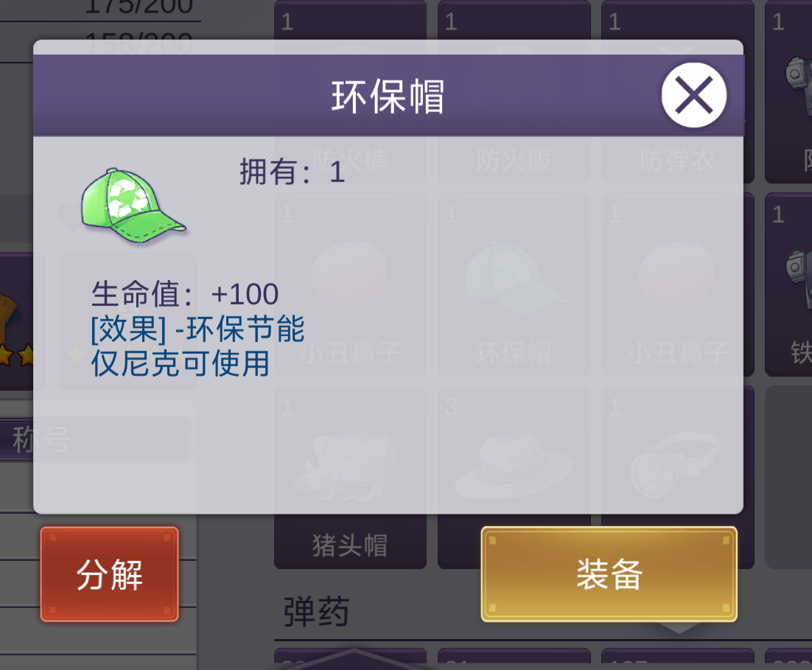Tap the 生命值: +100 stat line
The width and height of the screenshot is (812, 670).
pyautogui.click(x=185, y=294)
